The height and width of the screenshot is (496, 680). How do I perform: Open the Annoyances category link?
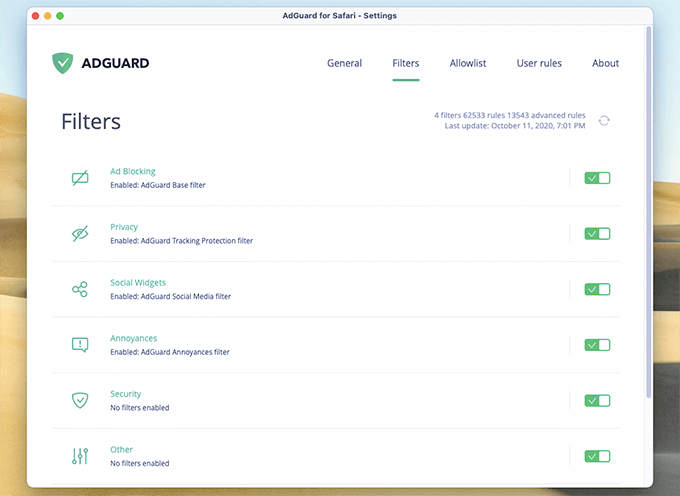pos(134,338)
